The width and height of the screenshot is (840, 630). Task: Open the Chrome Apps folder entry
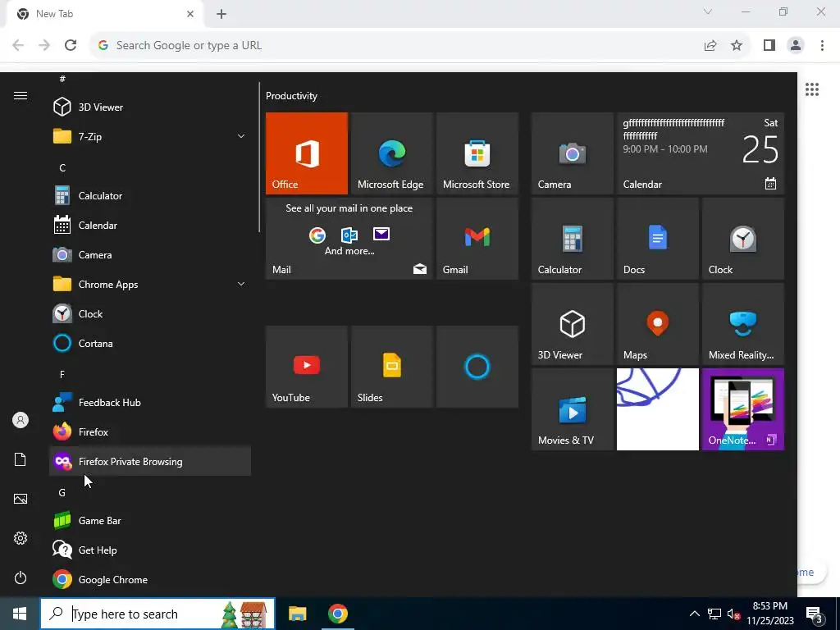tap(150, 284)
